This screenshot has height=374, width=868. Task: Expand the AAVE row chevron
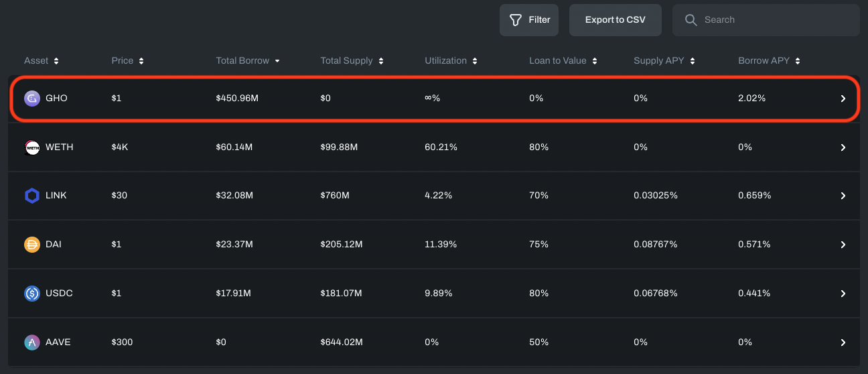(x=843, y=342)
